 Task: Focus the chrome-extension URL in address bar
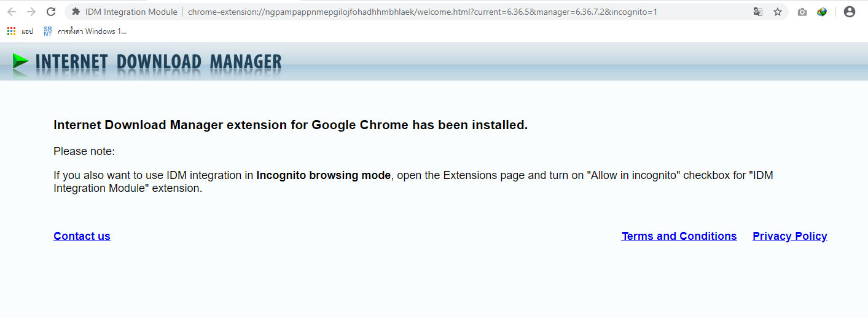coord(422,12)
